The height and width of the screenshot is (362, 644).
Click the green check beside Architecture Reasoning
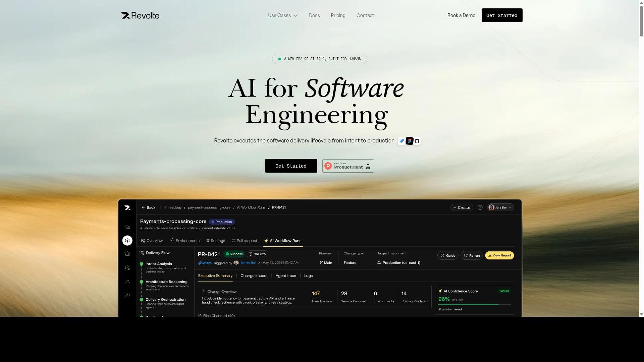142,282
